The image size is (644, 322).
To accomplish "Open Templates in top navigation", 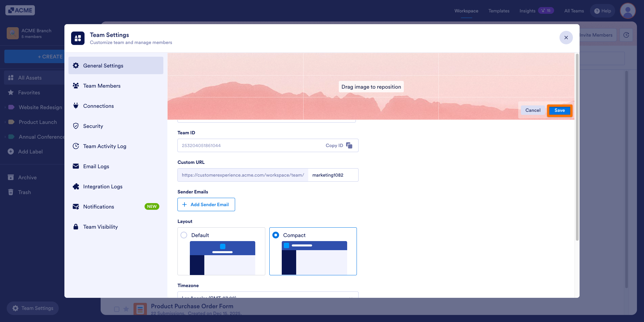I will point(499,11).
